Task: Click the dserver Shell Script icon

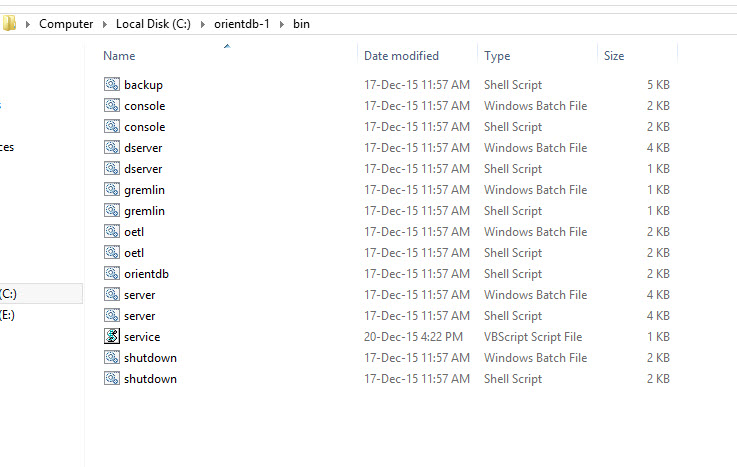Action: pyautogui.click(x=112, y=168)
